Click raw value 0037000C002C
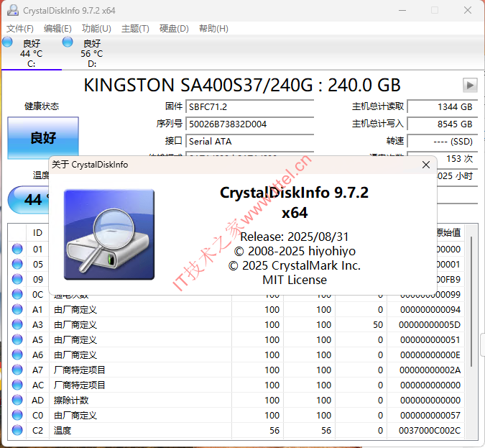Screen dimensions: 485x448 430,430
